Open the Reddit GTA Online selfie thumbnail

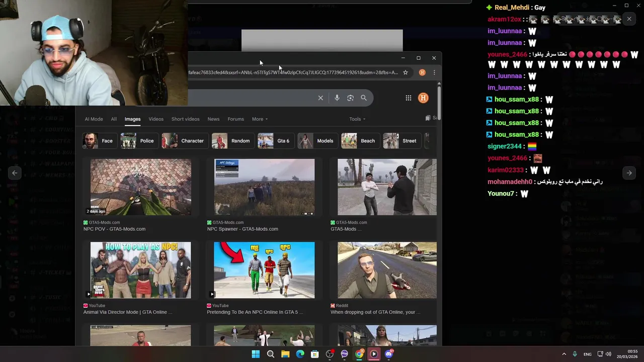coord(387,270)
